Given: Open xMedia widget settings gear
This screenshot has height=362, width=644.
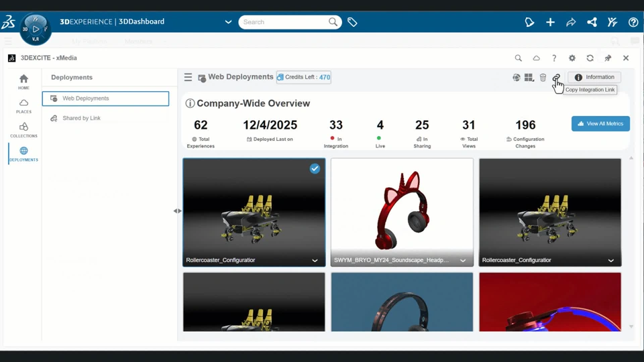Looking at the screenshot, I should [x=572, y=58].
